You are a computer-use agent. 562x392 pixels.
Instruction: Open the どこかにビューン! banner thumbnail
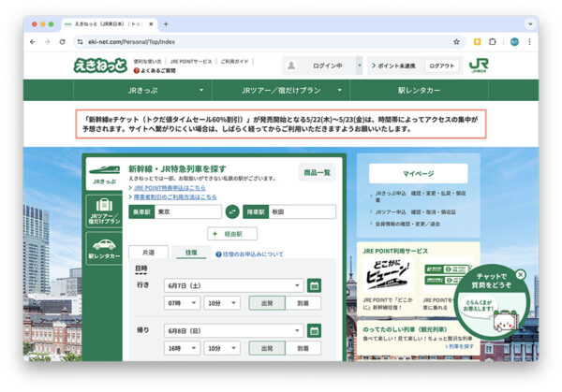tap(388, 276)
